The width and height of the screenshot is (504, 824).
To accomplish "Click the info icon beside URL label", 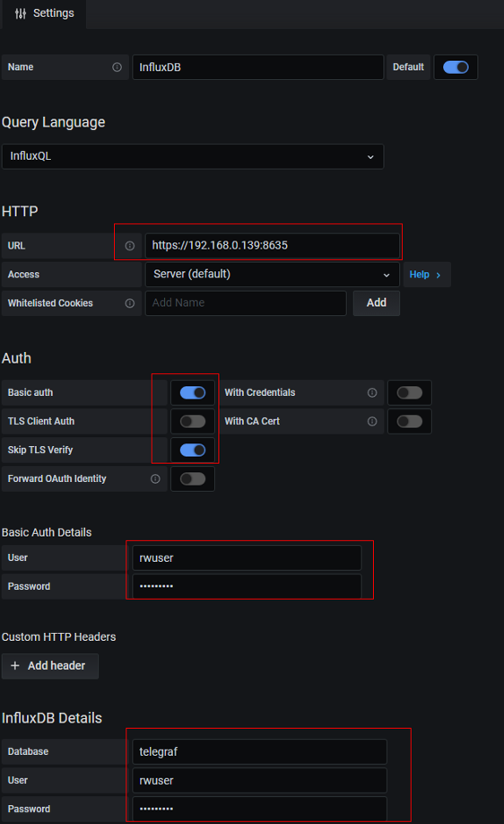I will pyautogui.click(x=130, y=246).
